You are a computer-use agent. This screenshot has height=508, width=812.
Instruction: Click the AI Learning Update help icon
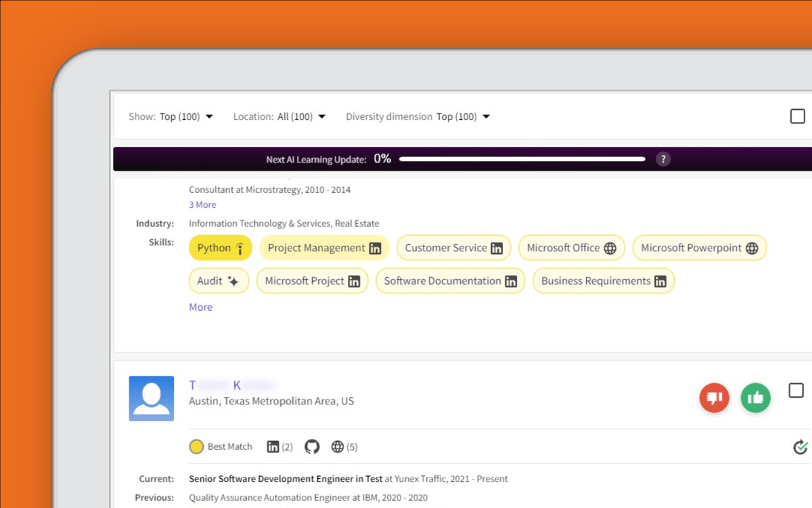663,159
